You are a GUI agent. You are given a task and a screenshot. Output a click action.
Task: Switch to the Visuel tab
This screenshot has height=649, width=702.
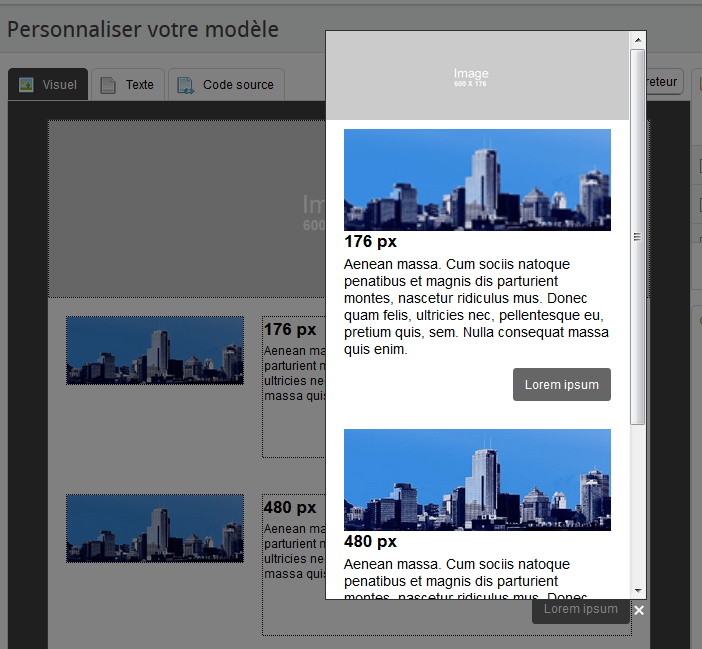coord(48,85)
